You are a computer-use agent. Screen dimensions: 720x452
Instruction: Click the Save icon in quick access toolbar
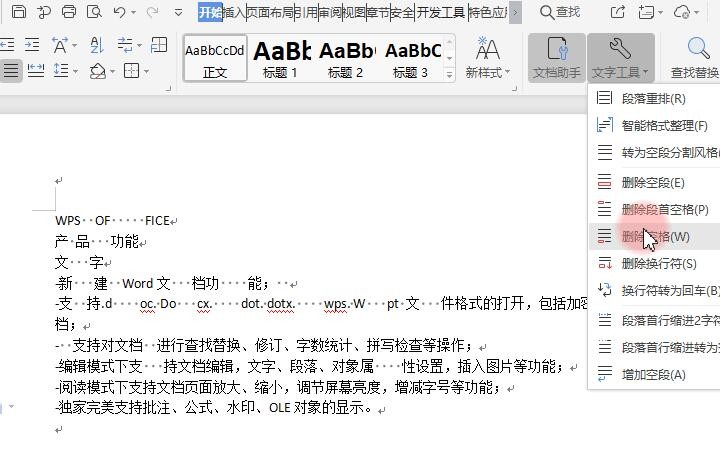[19, 11]
